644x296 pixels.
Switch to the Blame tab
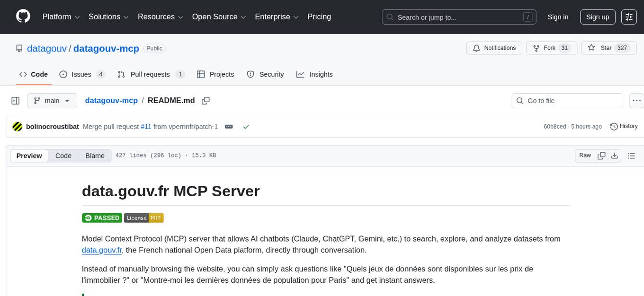95,156
